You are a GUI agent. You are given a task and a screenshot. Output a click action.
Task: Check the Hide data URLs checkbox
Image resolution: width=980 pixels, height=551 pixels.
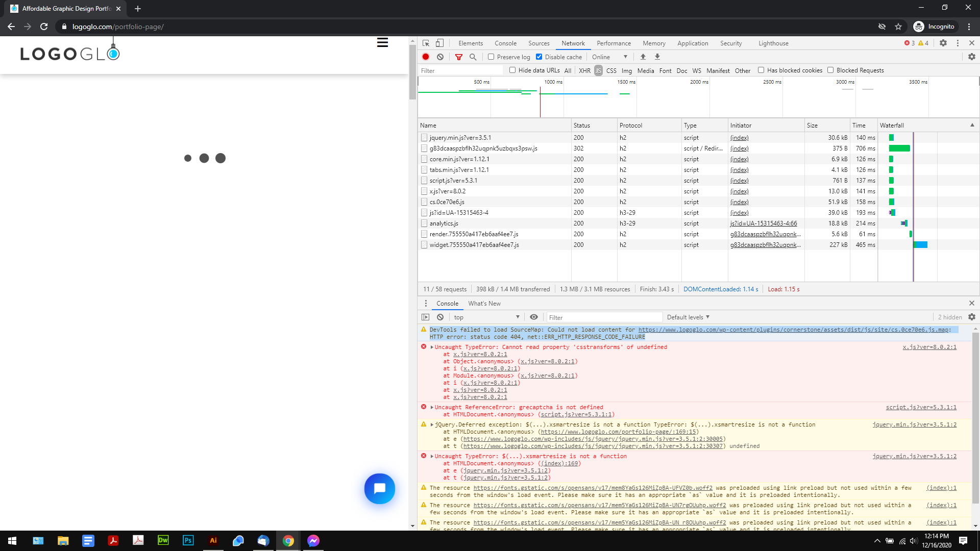pos(512,70)
